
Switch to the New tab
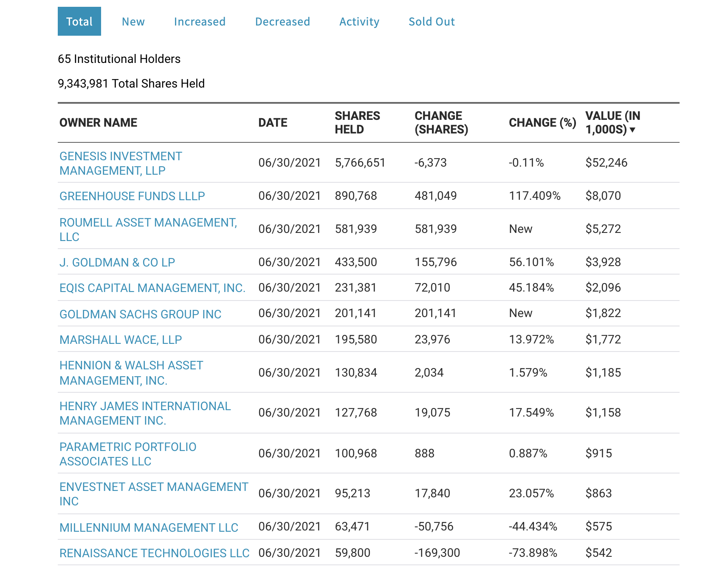133,22
